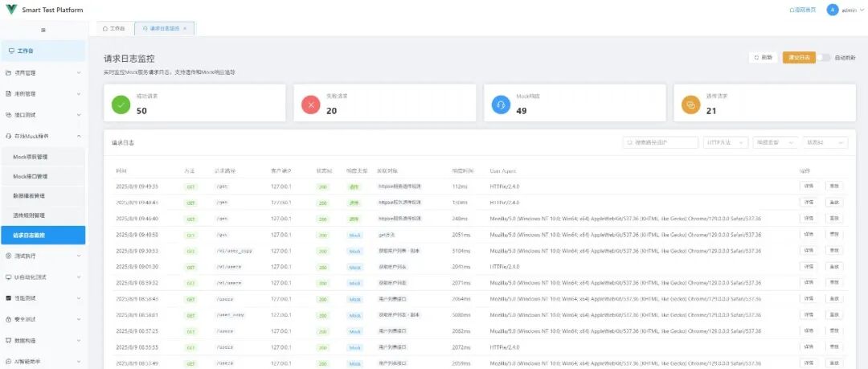Click the 2072ms response time value
The height and width of the screenshot is (369, 868).
(460, 346)
